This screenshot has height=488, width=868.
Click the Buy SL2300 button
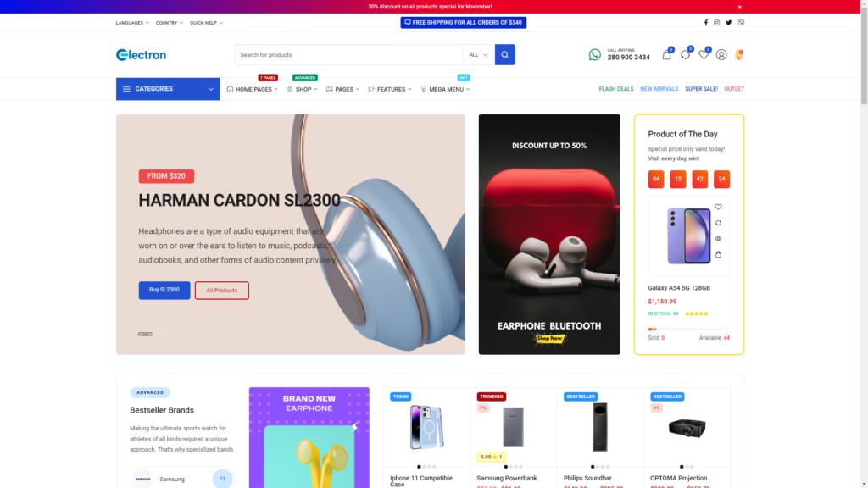click(164, 290)
